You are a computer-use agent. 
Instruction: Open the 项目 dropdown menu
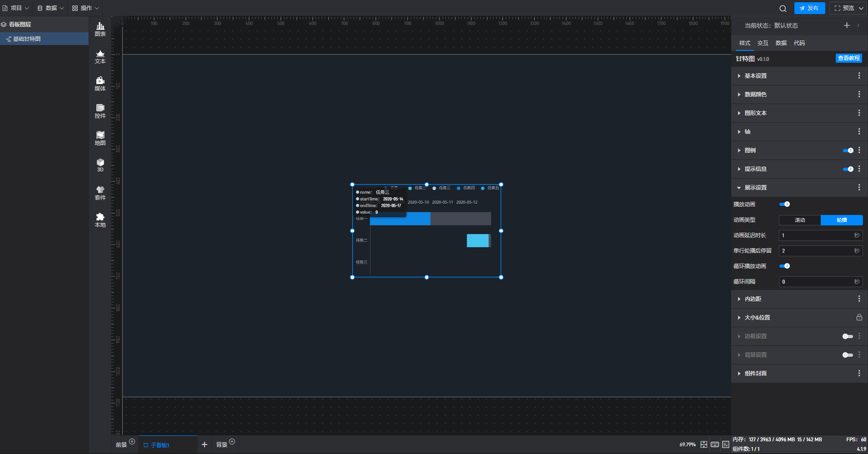coord(16,8)
